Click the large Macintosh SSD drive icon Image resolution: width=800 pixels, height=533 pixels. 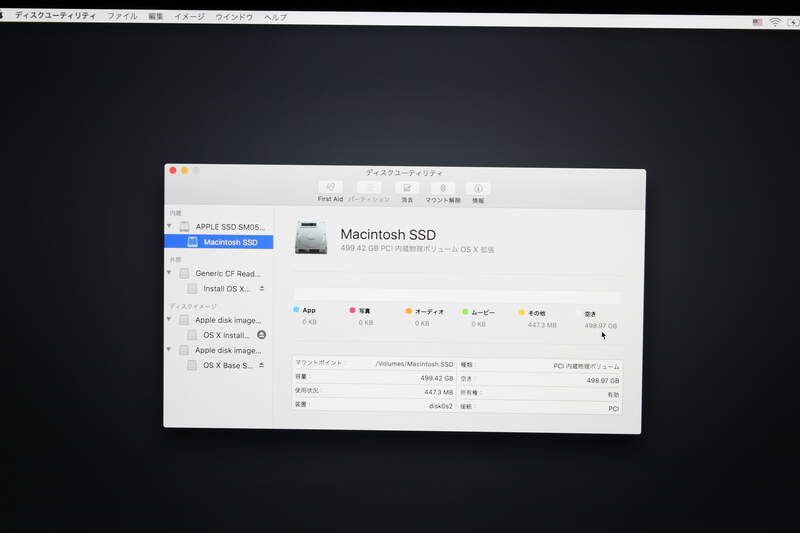pos(310,238)
